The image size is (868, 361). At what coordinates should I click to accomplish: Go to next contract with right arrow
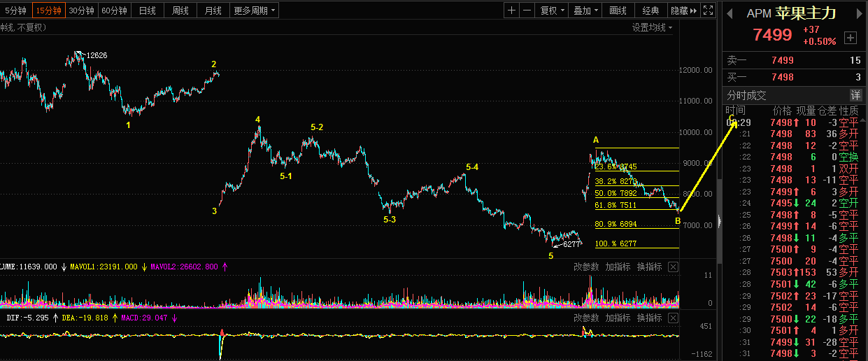(x=860, y=13)
